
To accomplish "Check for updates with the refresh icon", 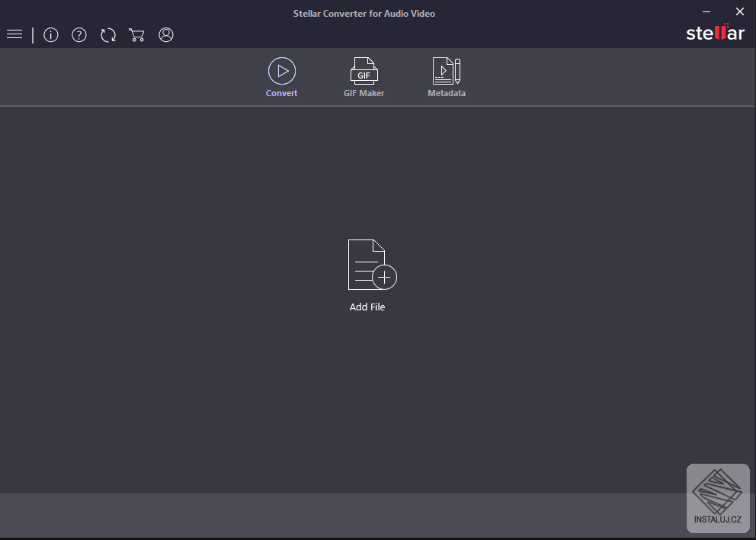I will tap(108, 34).
